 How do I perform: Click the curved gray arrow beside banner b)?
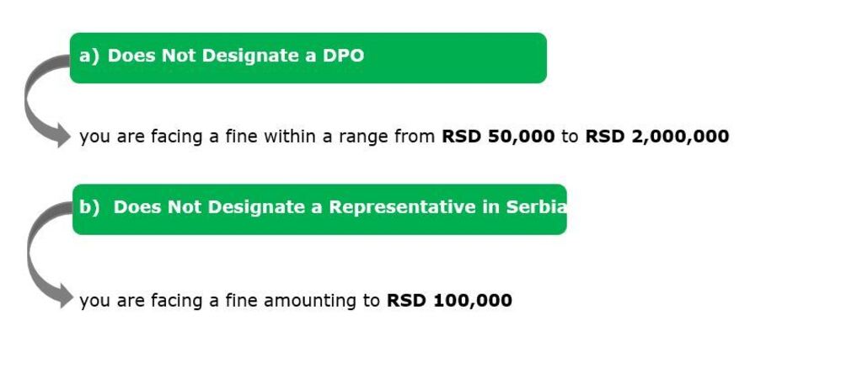(47, 254)
